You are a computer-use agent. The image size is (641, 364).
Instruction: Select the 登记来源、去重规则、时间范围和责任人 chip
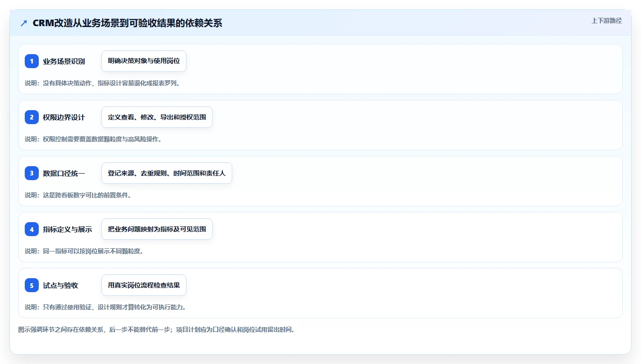[x=167, y=173]
